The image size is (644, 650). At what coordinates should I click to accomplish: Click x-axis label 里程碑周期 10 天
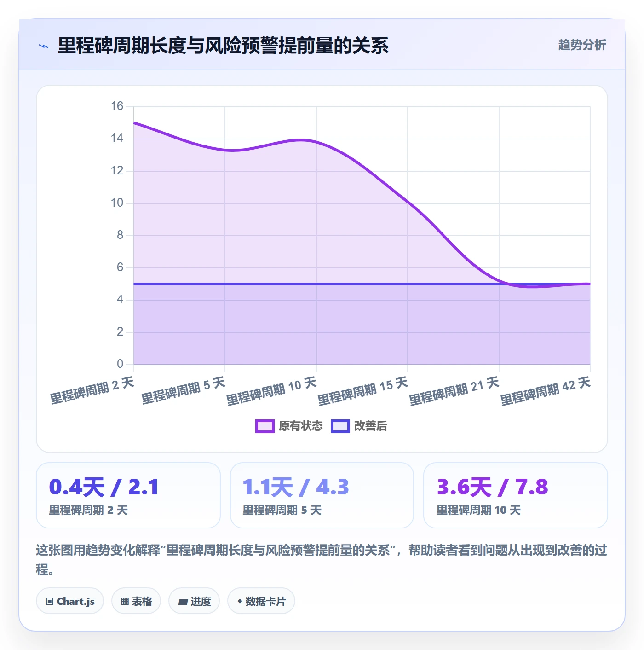click(271, 391)
